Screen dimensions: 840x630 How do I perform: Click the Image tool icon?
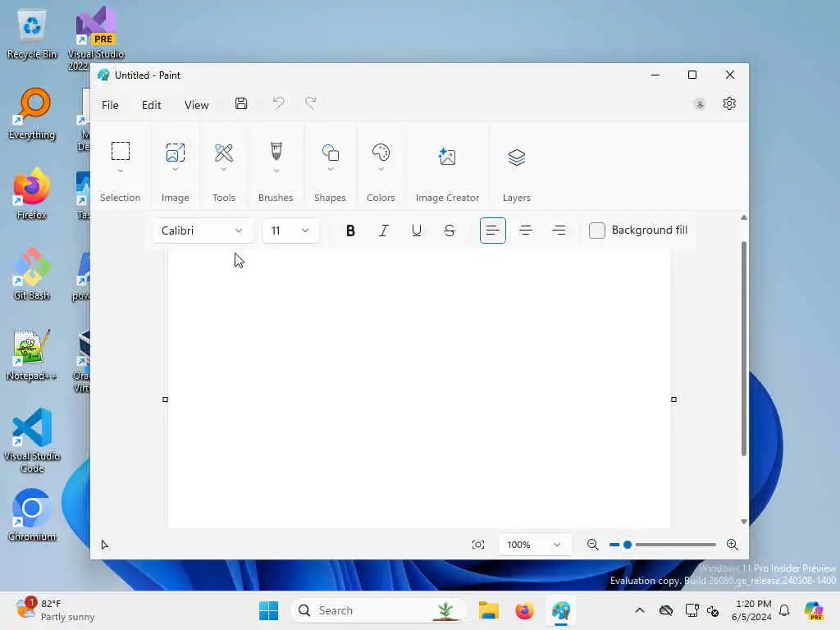click(176, 153)
